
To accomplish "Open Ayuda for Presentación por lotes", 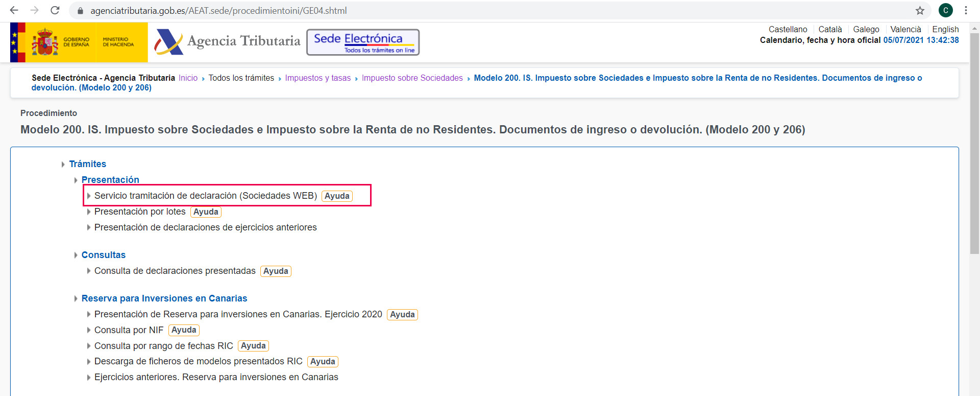I will pyautogui.click(x=206, y=212).
